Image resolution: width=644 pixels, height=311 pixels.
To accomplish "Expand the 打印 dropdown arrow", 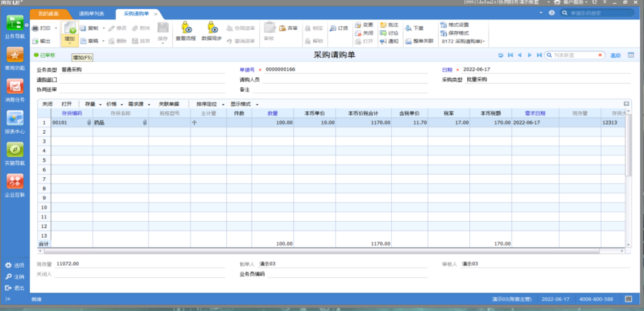I will click(x=55, y=28).
